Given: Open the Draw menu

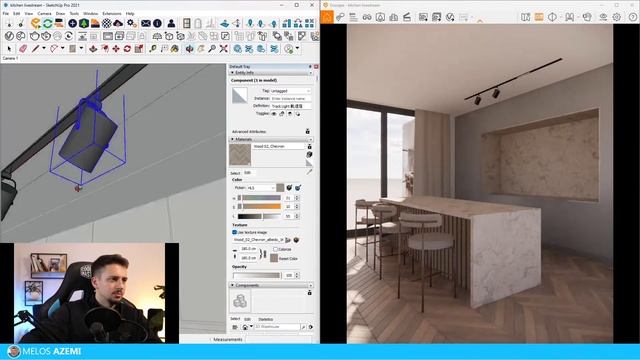Looking at the screenshot, I should [60, 13].
